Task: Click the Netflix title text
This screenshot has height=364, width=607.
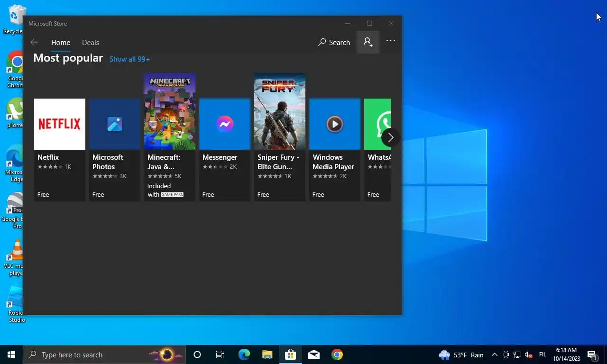Action: 48,157
